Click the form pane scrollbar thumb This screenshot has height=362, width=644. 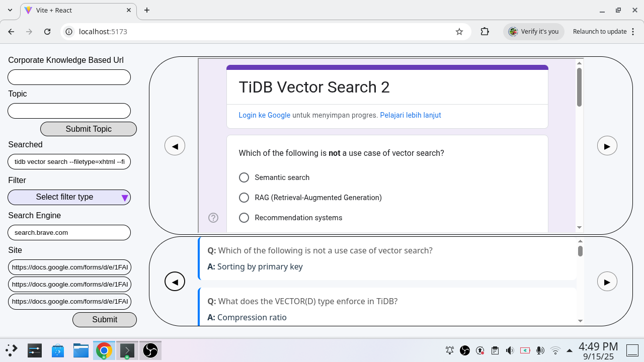(x=580, y=87)
